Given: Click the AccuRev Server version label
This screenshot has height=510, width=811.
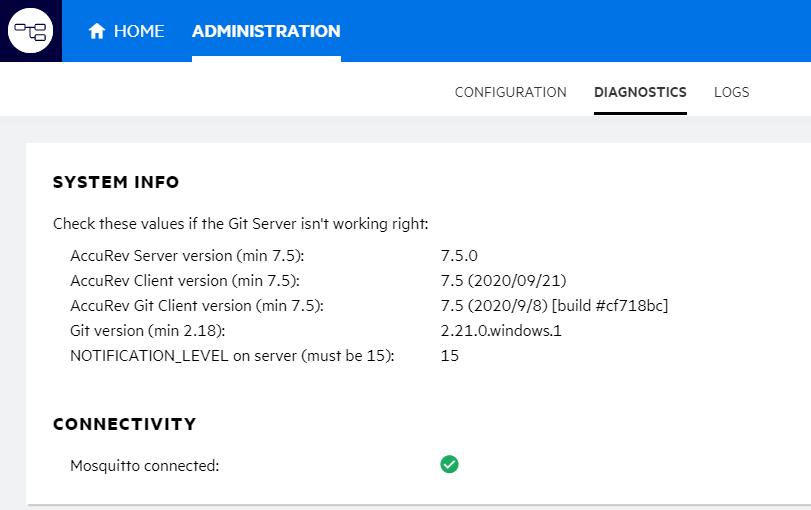Looking at the screenshot, I should tap(186, 255).
